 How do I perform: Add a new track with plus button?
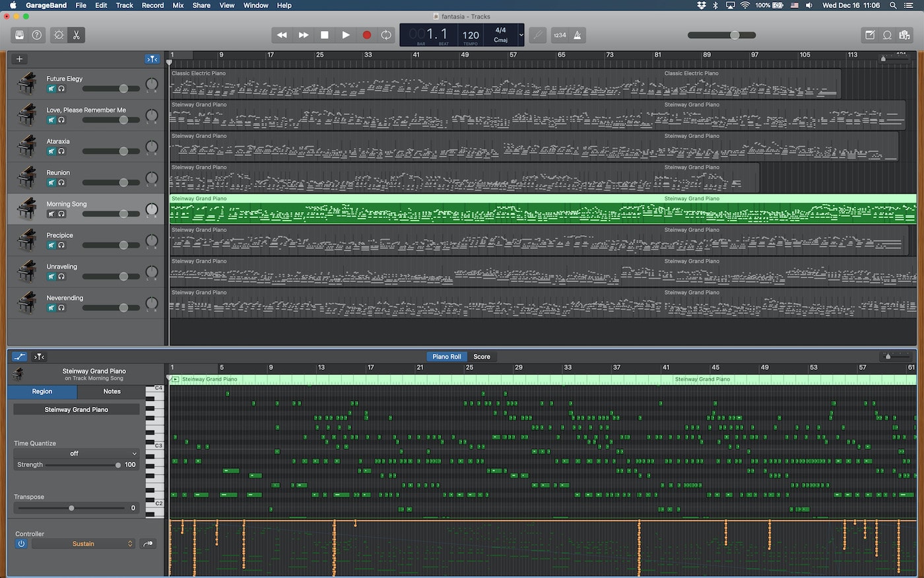(19, 59)
